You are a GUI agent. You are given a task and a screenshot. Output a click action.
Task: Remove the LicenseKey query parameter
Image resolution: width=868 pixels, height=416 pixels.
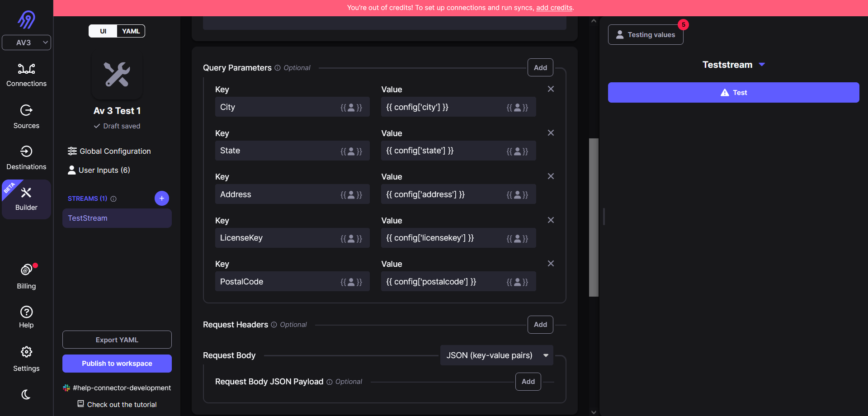[551, 220]
